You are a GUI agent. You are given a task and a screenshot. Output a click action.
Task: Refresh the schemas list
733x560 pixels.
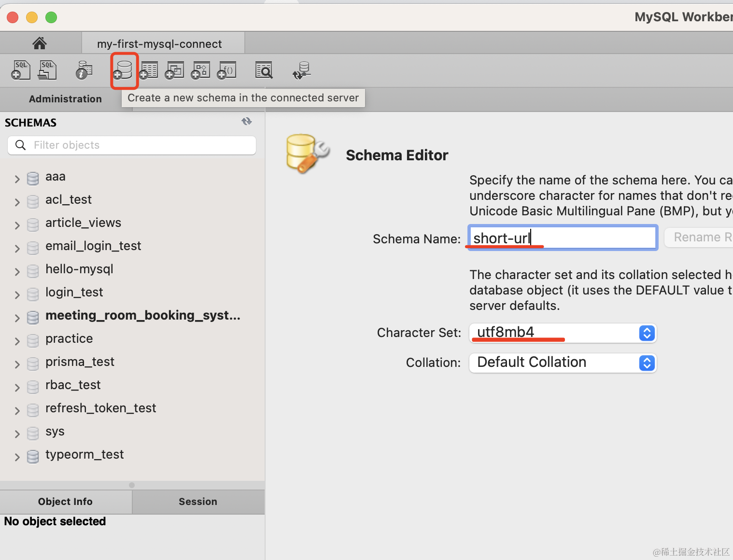[x=247, y=122]
